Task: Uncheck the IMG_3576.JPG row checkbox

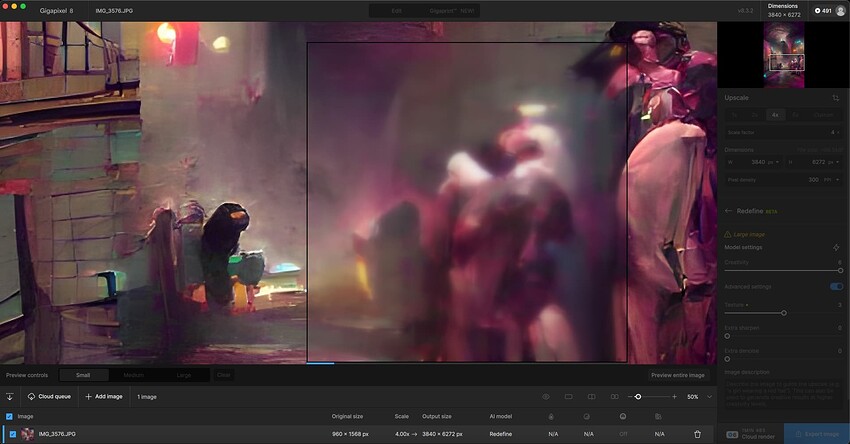Action: pyautogui.click(x=13, y=434)
